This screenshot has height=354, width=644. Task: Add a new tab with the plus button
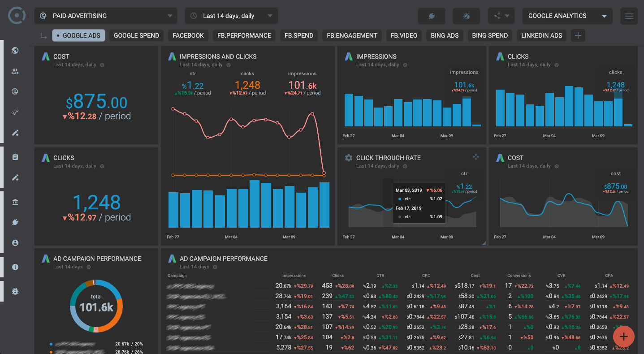pos(578,35)
